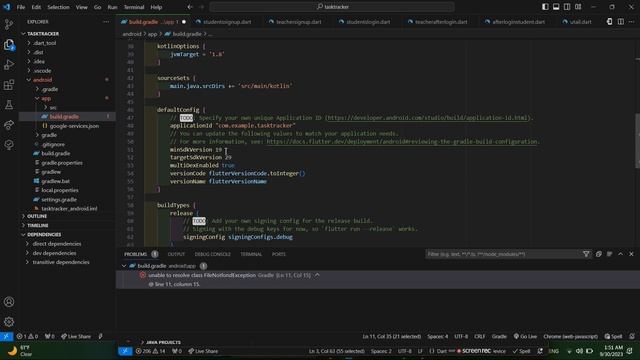Click Spaces: 4 indentation setting
Viewport: 640px width, 360px height.
[438, 336]
